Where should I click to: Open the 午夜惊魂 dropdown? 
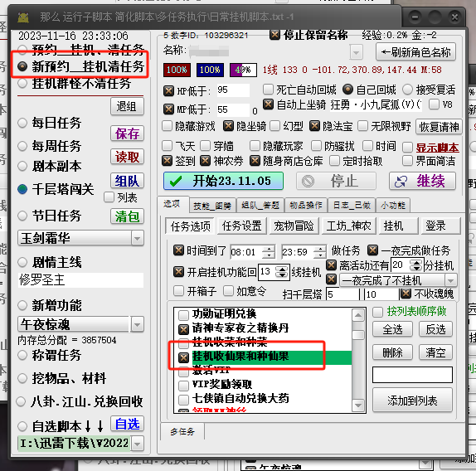tap(137, 325)
